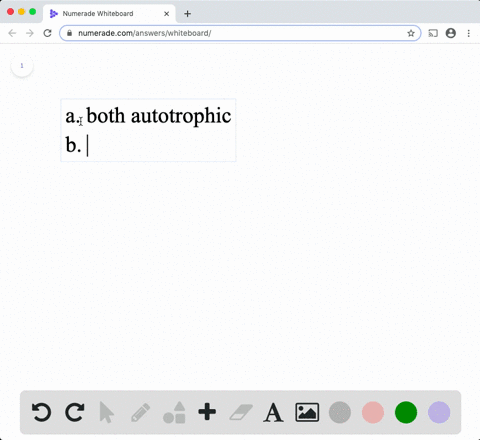Click the address bar URL field

[x=240, y=33]
